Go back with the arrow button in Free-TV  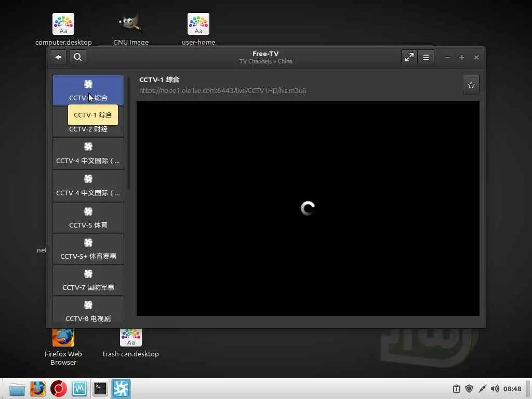(58, 57)
